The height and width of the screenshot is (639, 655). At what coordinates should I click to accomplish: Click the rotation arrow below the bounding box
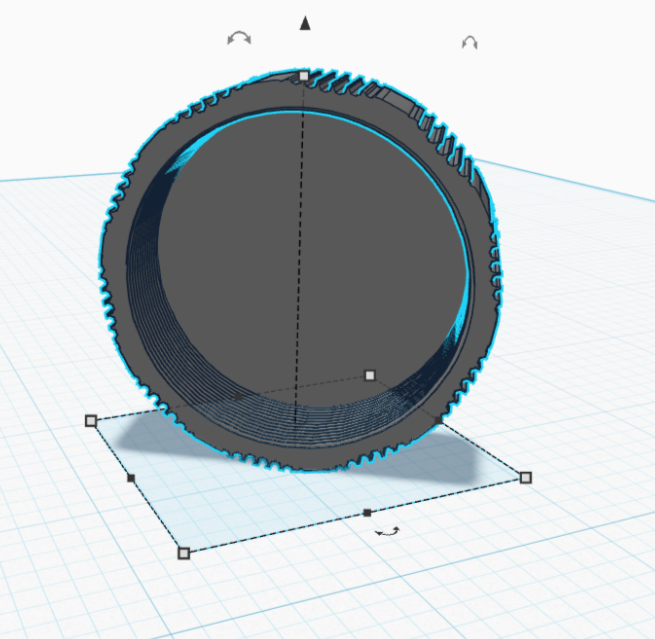(x=387, y=532)
